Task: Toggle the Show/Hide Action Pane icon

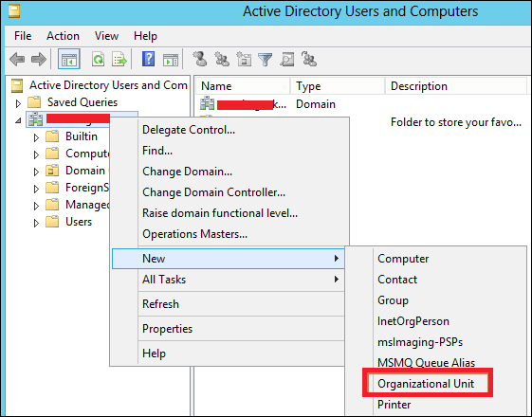Action: point(171,60)
